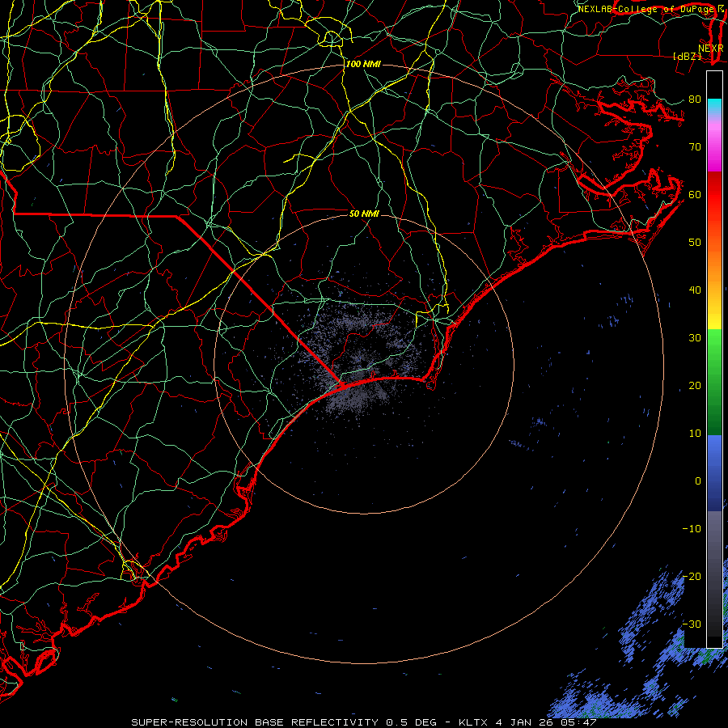The image size is (728, 728).
Task: Click the blue band of the color bar
Action: click(x=714, y=472)
